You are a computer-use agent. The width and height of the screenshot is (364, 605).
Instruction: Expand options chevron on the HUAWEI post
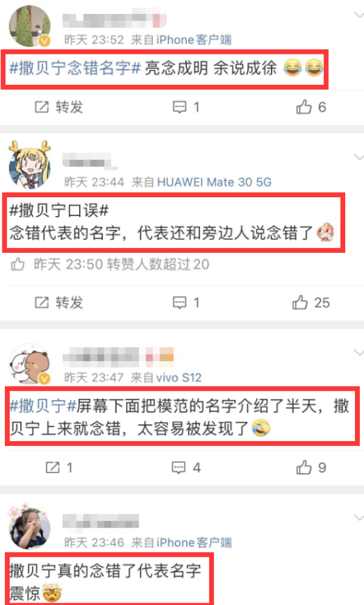point(359,157)
